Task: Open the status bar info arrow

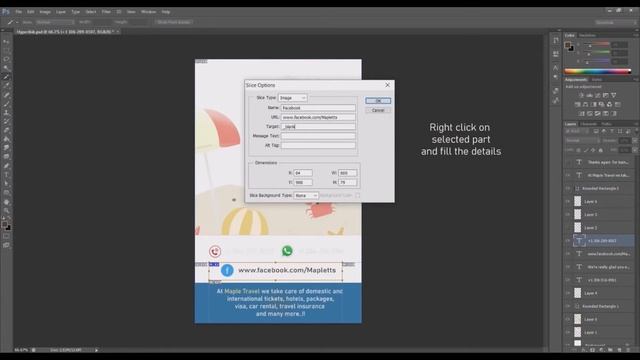Action: click(97, 350)
